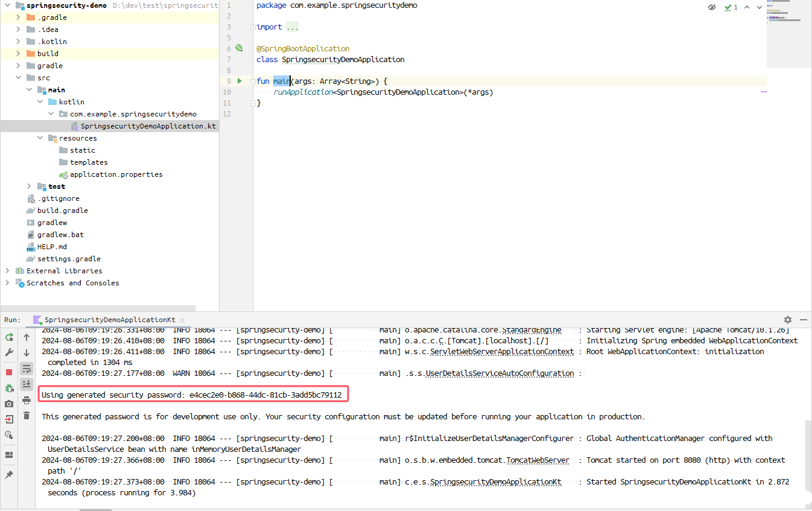812x511 pixels.
Task: Expand Scratches and Consoles node
Action: [x=7, y=283]
